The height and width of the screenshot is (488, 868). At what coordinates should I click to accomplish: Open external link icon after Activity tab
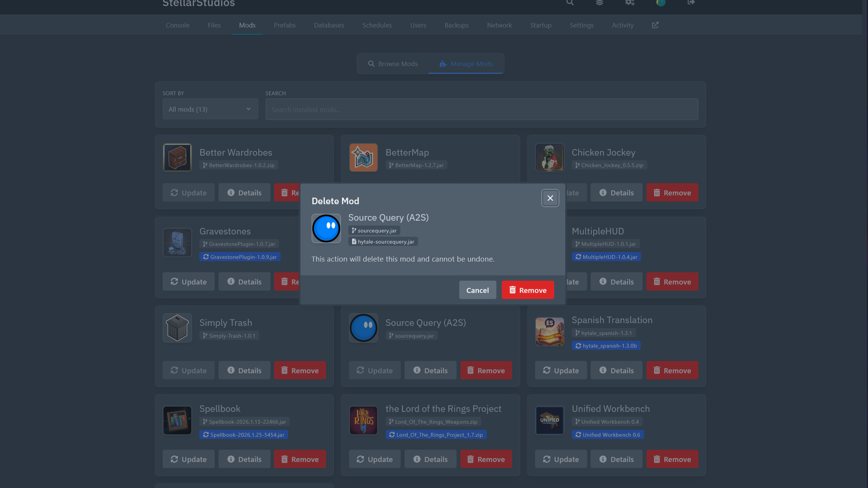point(655,25)
